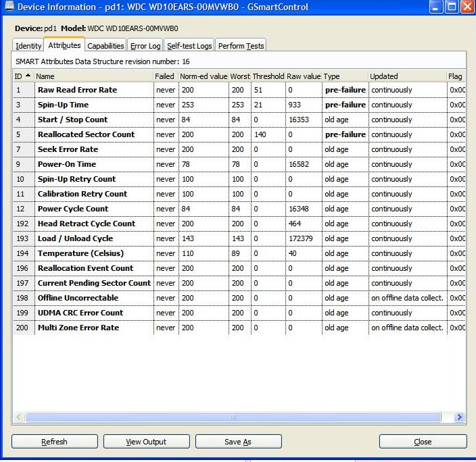Click raw value 16353 for Start / Stop

tap(299, 120)
